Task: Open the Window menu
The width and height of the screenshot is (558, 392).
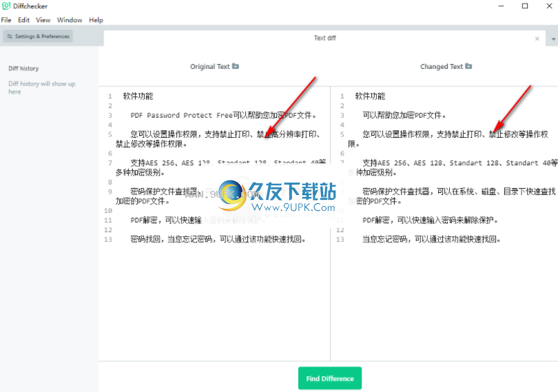Action: (x=70, y=20)
